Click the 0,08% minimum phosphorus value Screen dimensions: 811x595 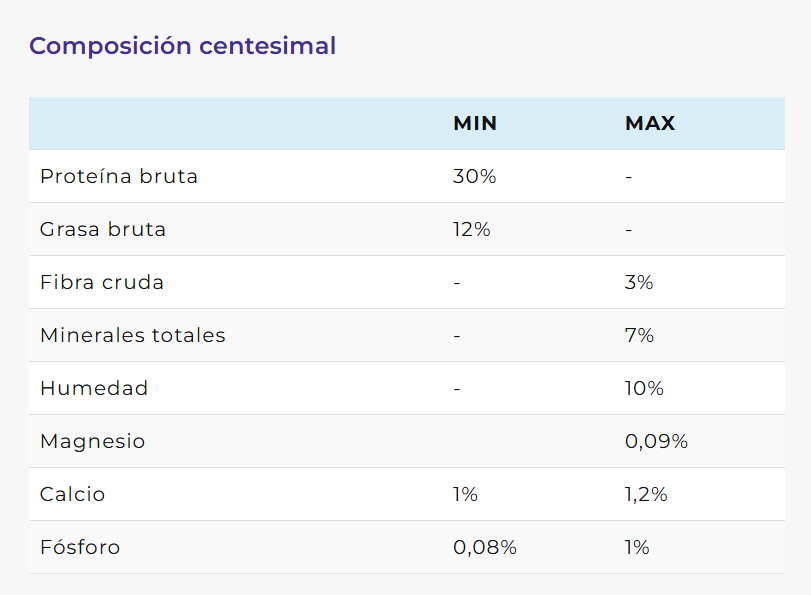(x=485, y=548)
